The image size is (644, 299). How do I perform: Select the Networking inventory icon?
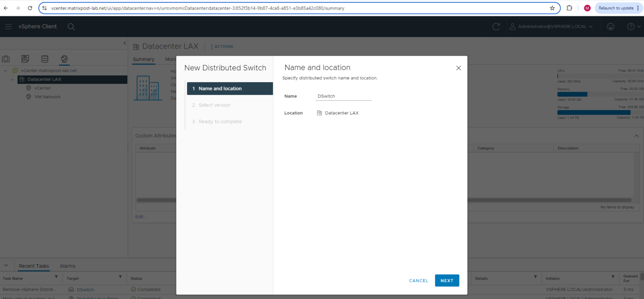[64, 59]
